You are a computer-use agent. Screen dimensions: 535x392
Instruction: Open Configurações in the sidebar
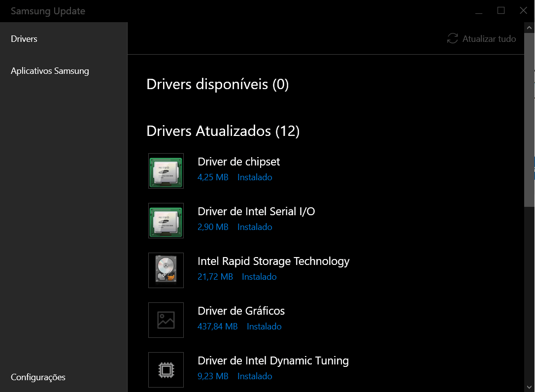point(38,377)
